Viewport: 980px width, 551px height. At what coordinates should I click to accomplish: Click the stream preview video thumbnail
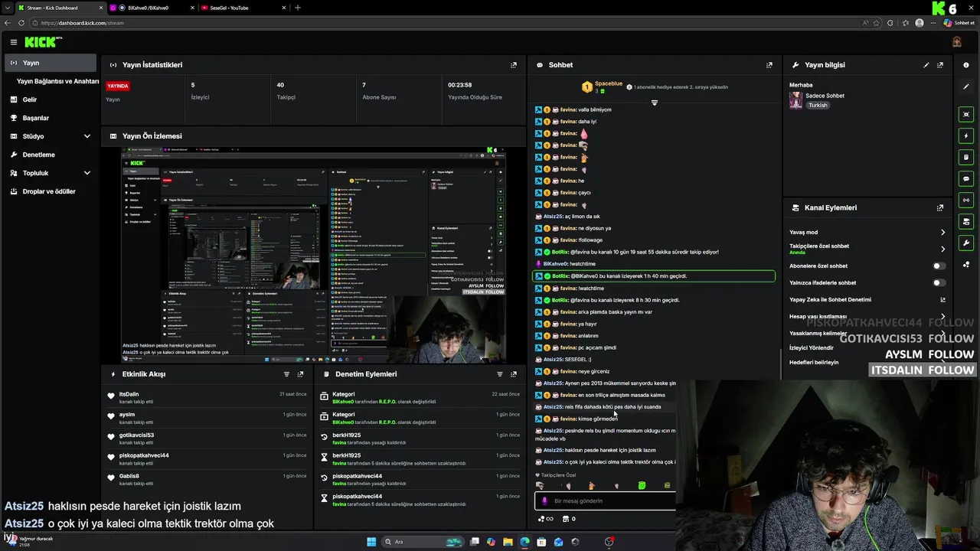313,255
